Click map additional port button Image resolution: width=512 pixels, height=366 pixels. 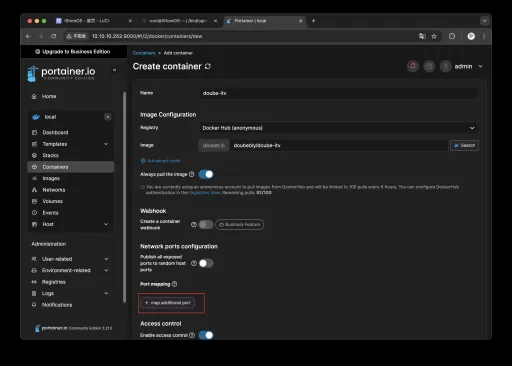tap(168, 303)
